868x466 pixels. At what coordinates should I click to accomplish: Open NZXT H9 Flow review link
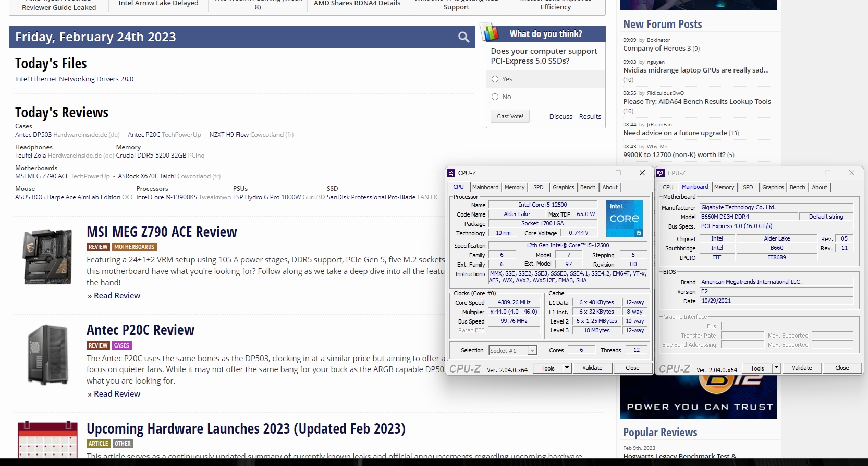pyautogui.click(x=229, y=135)
